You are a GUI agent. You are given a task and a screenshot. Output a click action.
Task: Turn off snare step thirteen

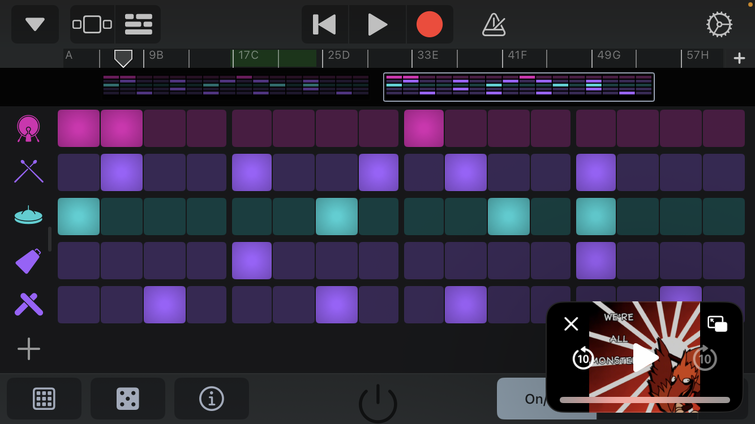tap(596, 172)
